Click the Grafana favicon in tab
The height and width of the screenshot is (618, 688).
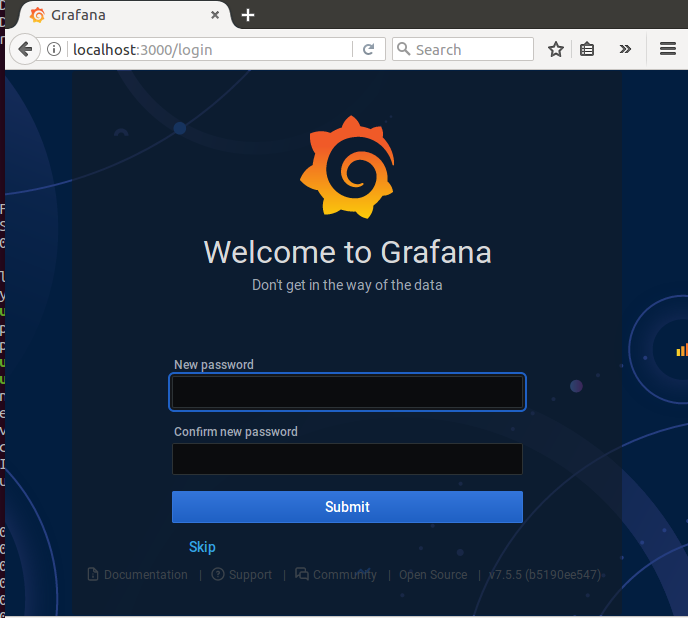pyautogui.click(x=37, y=15)
